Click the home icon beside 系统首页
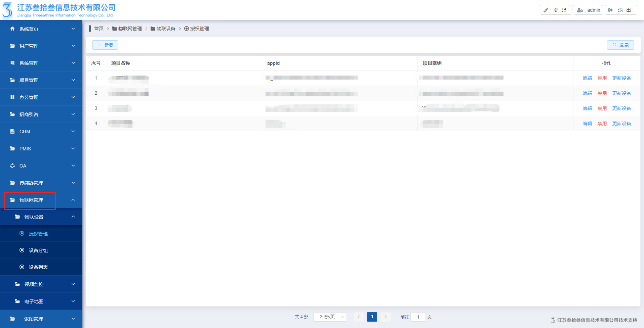This screenshot has width=644, height=328. click(x=12, y=29)
